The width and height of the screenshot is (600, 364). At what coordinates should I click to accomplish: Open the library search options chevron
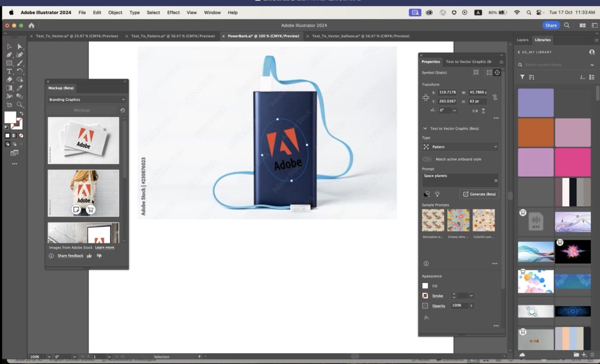point(592,65)
